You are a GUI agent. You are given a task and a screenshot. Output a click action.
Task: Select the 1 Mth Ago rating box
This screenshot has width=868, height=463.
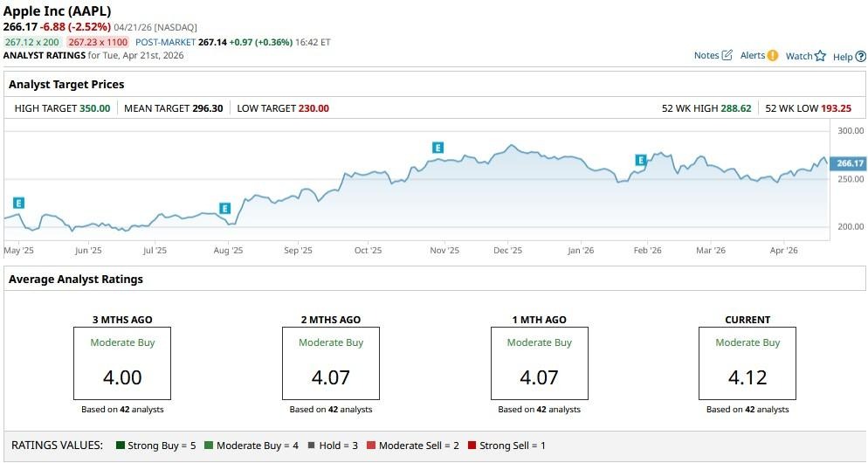click(540, 363)
